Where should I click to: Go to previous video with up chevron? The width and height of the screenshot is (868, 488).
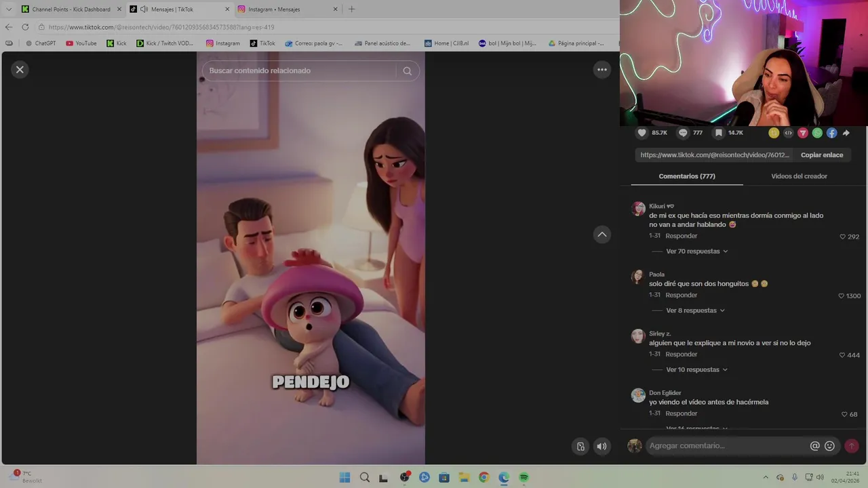601,235
